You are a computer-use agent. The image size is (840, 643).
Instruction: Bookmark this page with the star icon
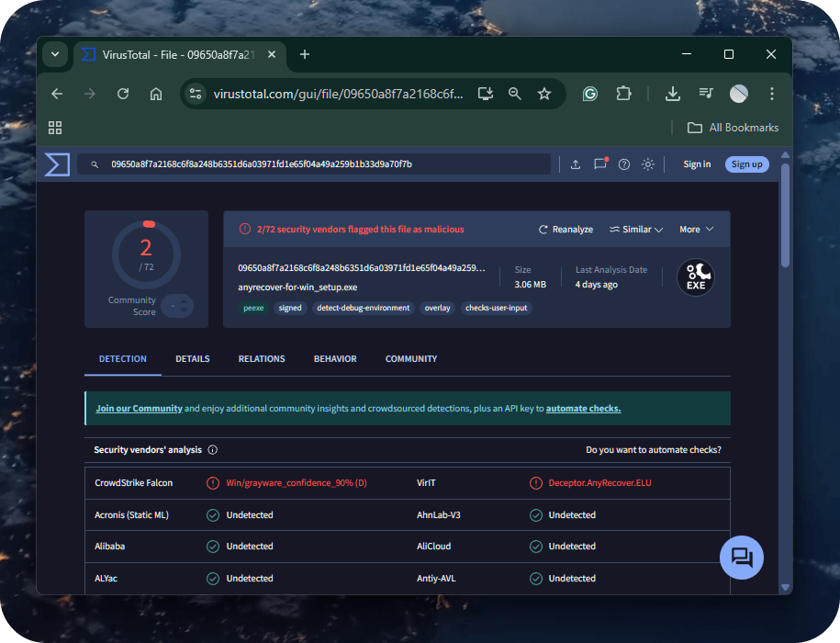pyautogui.click(x=544, y=94)
